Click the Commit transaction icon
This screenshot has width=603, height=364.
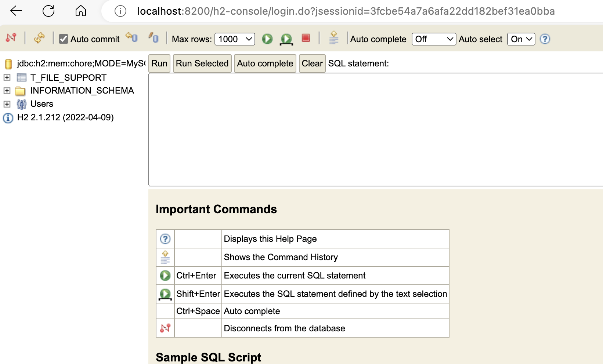coord(154,38)
